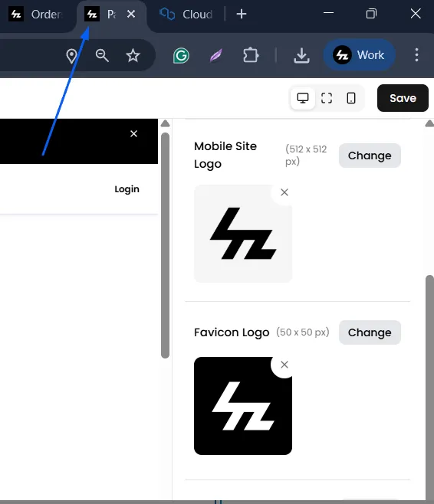Change the Favicon Logo
The height and width of the screenshot is (504, 434).
pyautogui.click(x=370, y=332)
